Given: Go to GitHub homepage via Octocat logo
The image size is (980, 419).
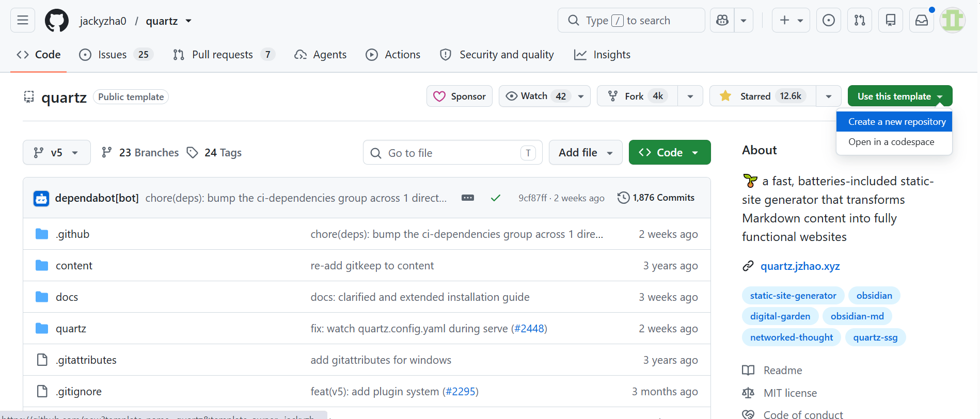Looking at the screenshot, I should click(57, 21).
